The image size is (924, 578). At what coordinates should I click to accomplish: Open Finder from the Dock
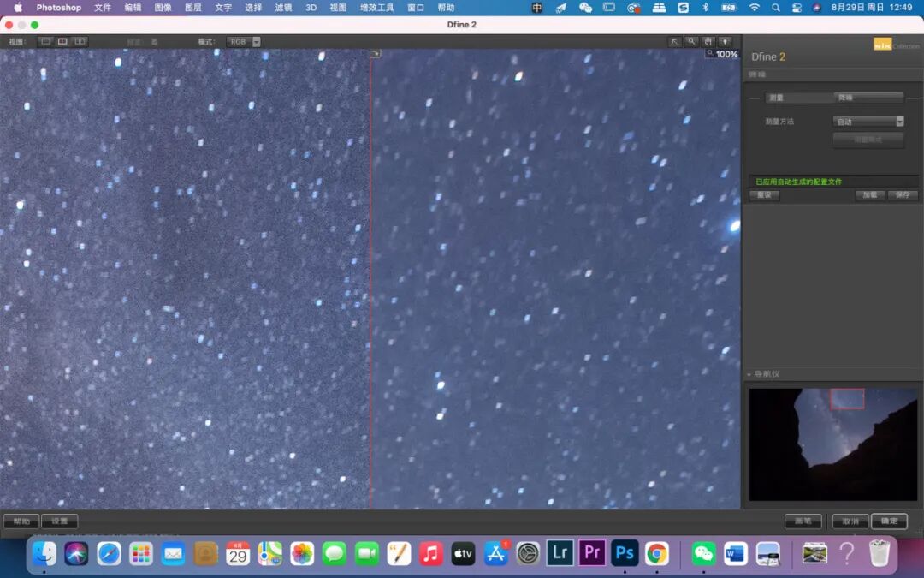tap(44, 553)
